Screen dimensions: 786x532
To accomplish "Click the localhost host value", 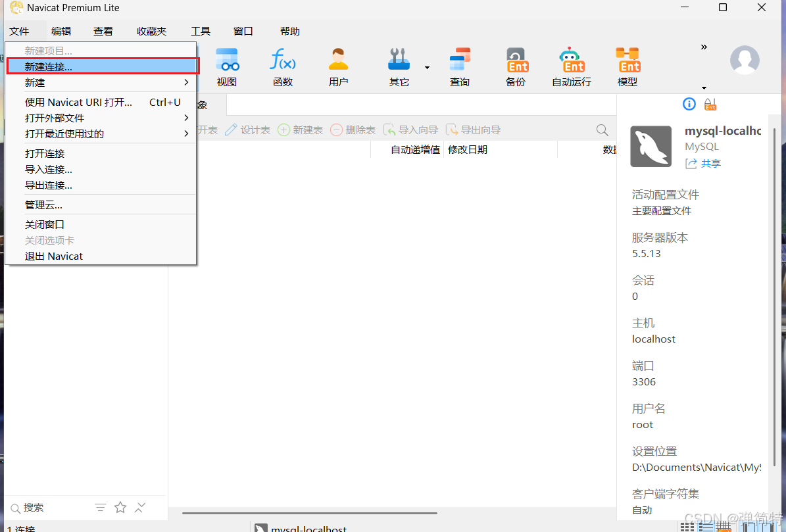I will click(x=654, y=339).
